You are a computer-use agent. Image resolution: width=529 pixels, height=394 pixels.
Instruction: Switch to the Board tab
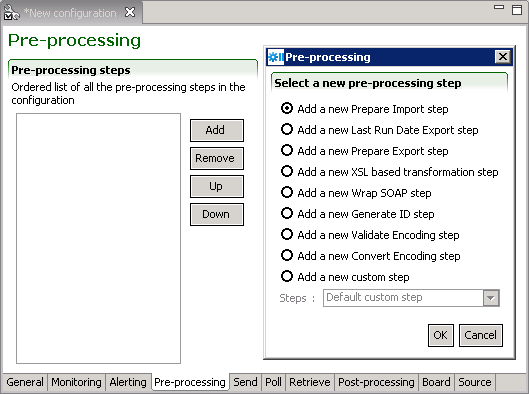click(436, 382)
